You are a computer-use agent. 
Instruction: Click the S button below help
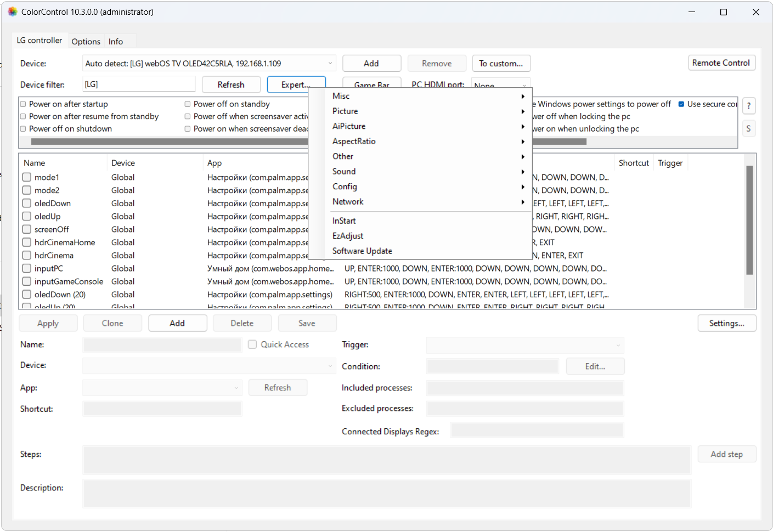(748, 129)
